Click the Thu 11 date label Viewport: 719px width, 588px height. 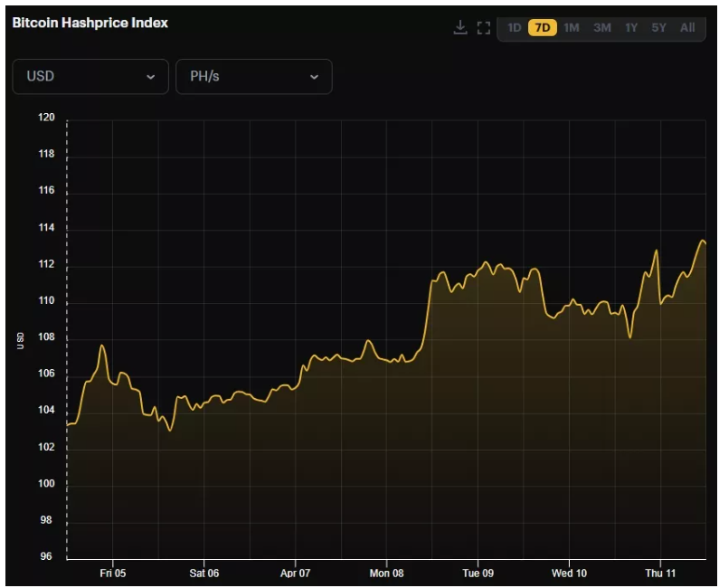(x=660, y=574)
